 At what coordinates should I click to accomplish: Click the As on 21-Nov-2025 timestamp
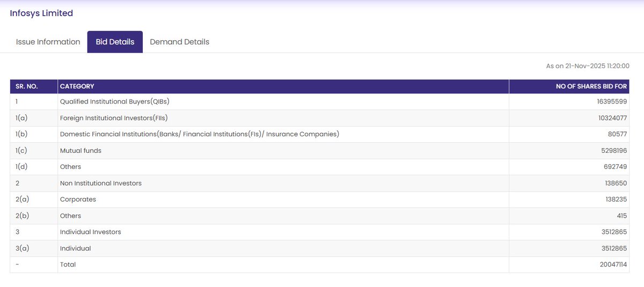pyautogui.click(x=588, y=66)
